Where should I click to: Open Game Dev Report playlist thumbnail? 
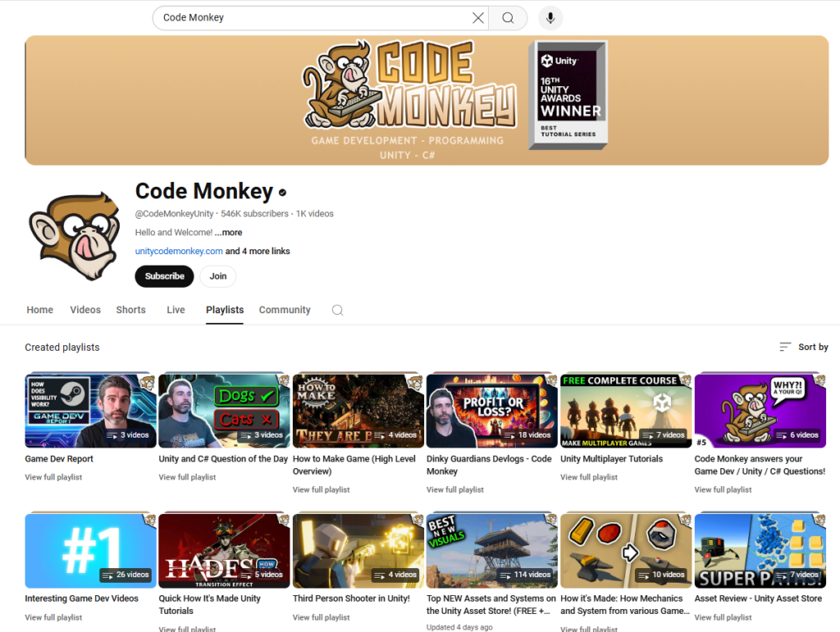click(90, 411)
